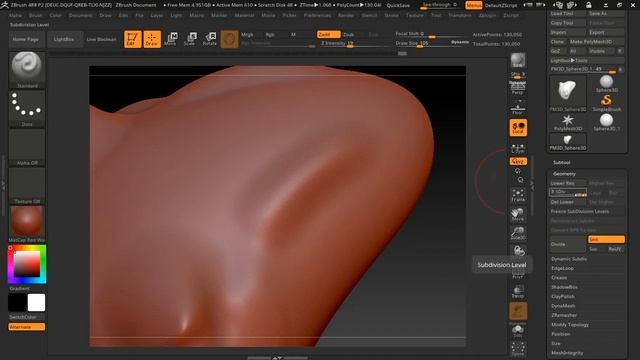Screen dimensions: 640x360
Task: Select the Rotate transform tool in top shelf
Action: pos(209,39)
